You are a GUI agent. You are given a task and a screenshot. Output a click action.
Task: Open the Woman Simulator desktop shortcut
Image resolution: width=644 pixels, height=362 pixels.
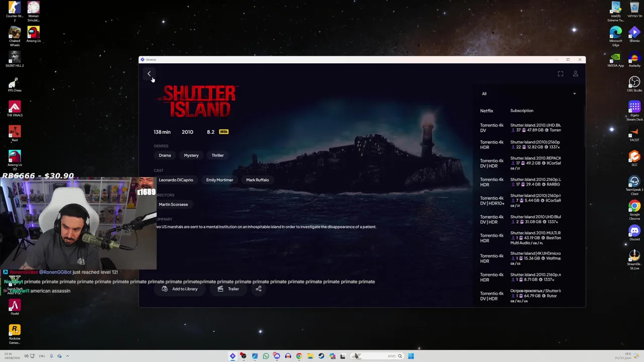(x=33, y=12)
